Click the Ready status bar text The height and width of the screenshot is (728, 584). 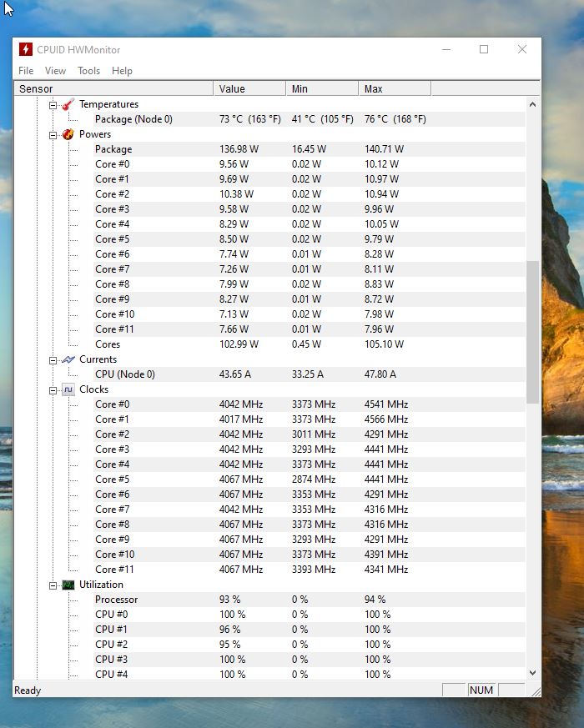click(x=28, y=690)
